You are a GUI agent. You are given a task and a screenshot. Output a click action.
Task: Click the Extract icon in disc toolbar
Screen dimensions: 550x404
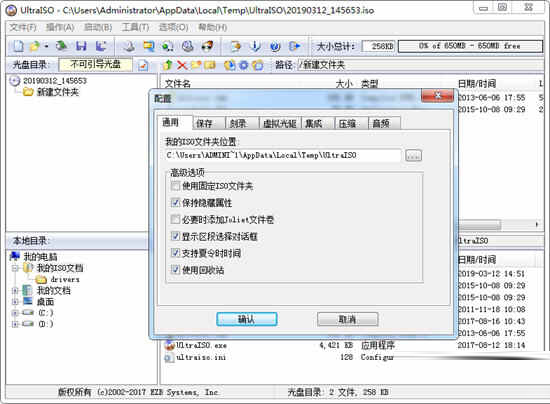230,65
